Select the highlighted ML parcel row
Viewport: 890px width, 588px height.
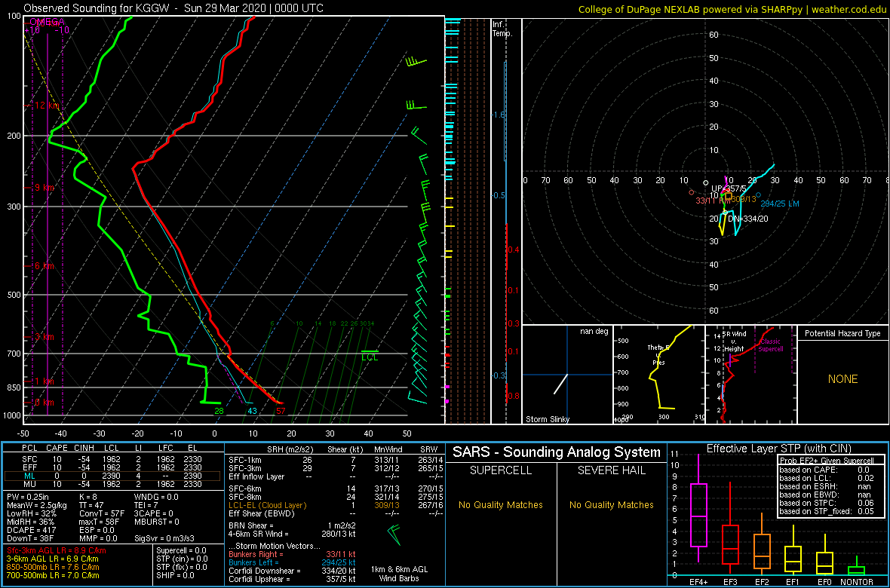click(112, 476)
